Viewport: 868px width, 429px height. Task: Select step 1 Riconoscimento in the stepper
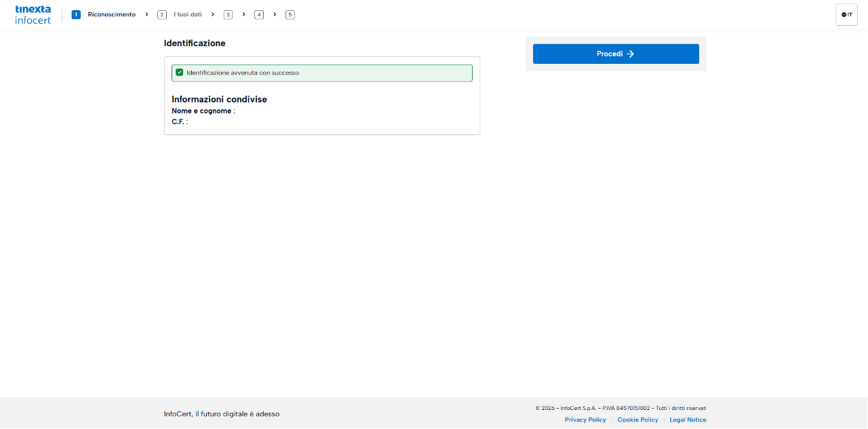(x=104, y=14)
